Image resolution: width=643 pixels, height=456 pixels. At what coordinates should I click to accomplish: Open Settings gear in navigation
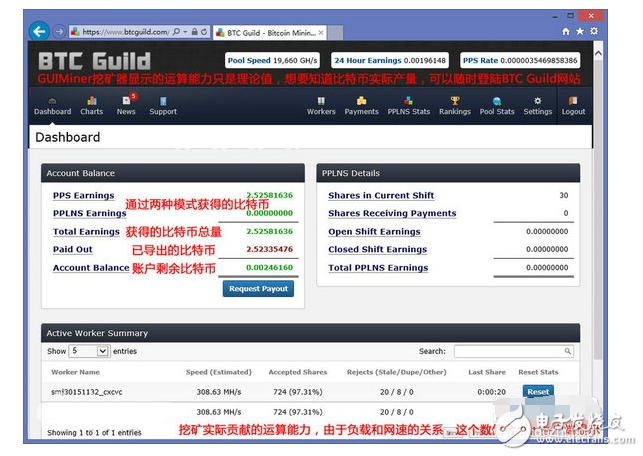[537, 104]
